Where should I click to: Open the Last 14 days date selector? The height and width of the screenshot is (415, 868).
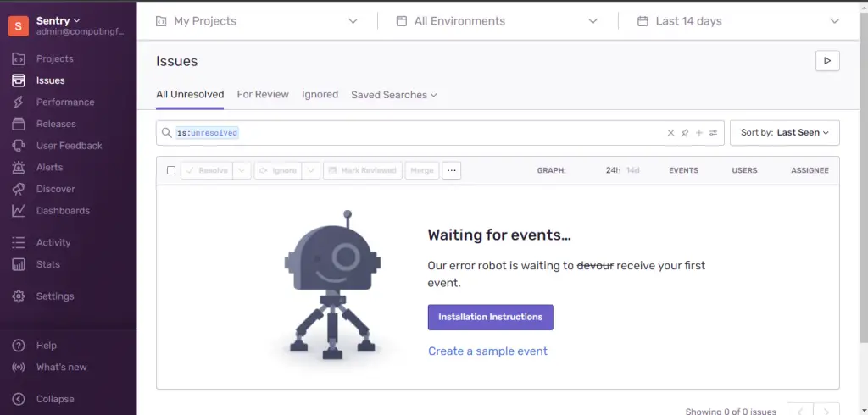click(x=738, y=21)
